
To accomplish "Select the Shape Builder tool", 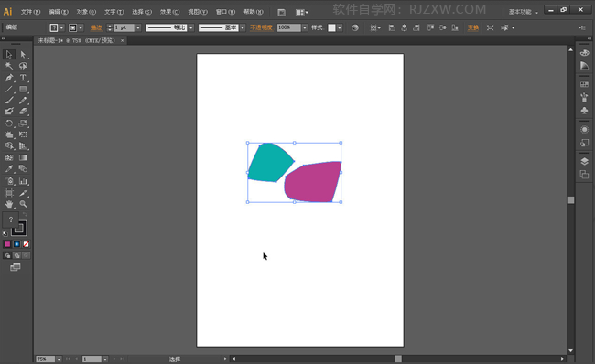I will point(9,146).
